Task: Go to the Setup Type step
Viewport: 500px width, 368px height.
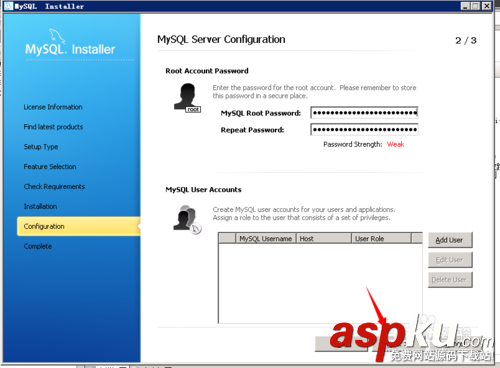Action: tap(41, 147)
